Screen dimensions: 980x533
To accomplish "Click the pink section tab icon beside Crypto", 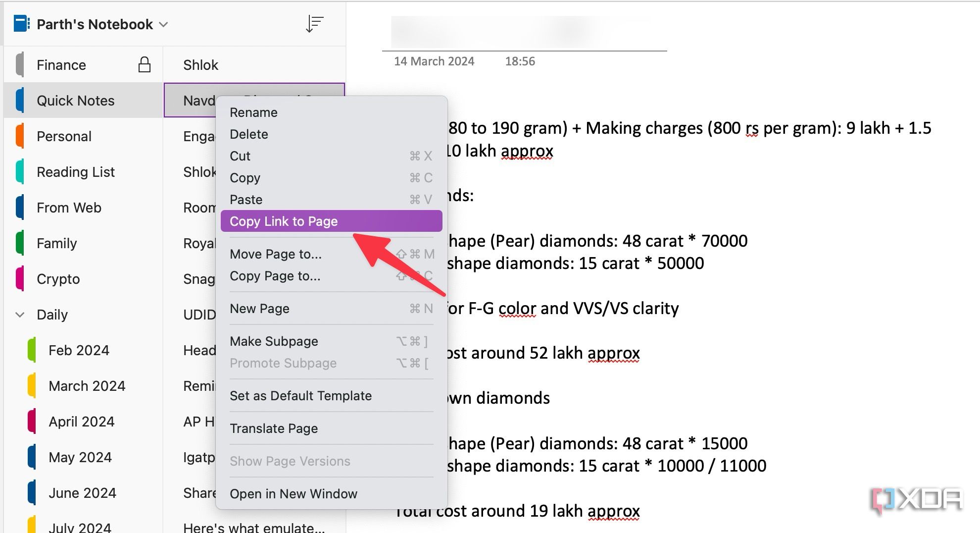I will click(19, 279).
